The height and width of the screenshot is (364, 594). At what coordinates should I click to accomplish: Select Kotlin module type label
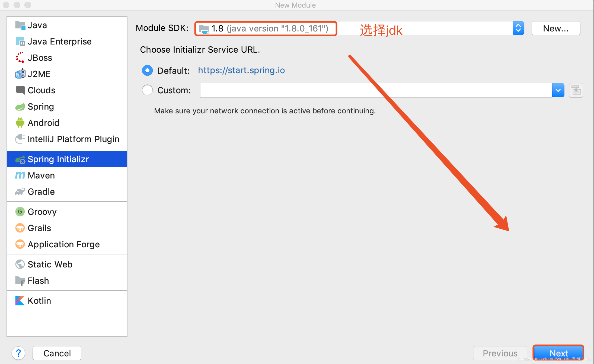click(x=39, y=301)
